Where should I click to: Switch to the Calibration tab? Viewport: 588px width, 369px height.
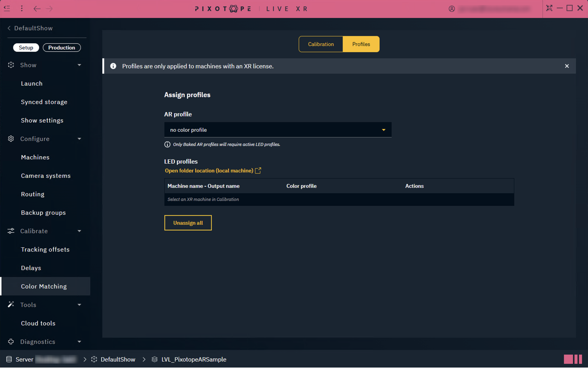(x=321, y=44)
